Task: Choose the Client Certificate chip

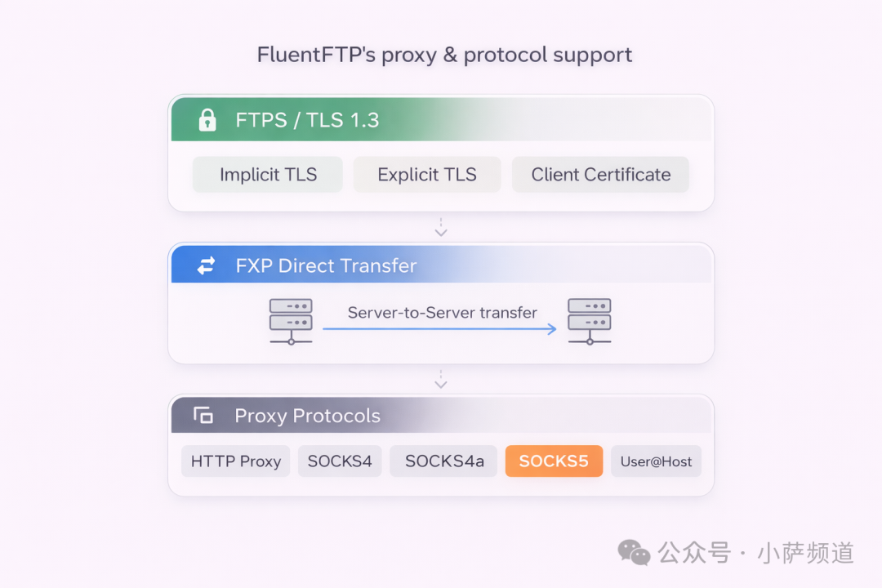Action: pyautogui.click(x=600, y=175)
